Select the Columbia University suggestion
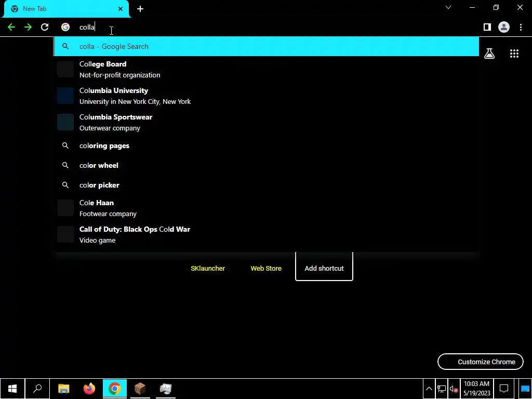The height and width of the screenshot is (399, 532). [267, 96]
